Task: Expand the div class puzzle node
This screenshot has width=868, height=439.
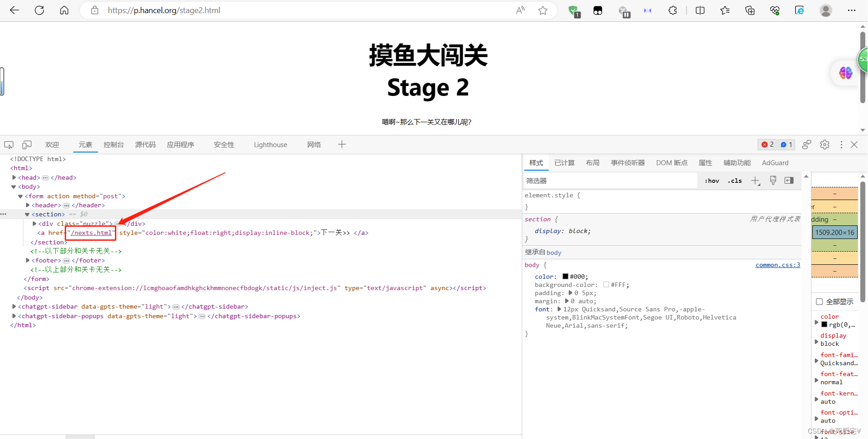Action: (34, 224)
